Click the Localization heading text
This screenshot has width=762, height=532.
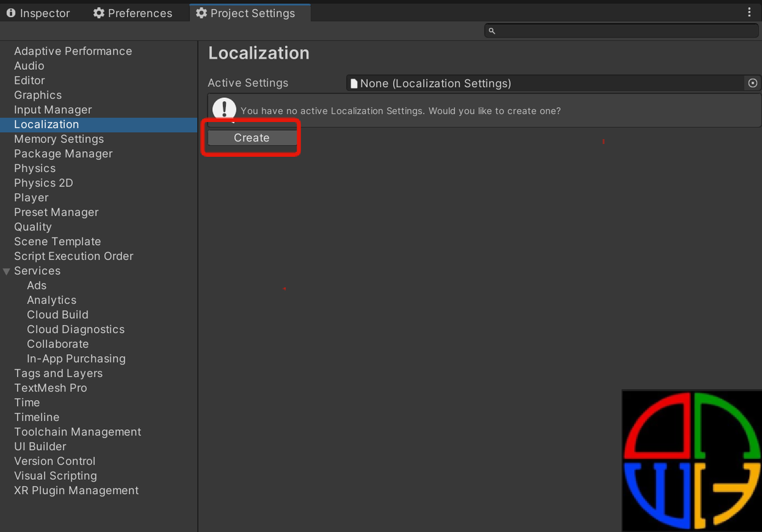pyautogui.click(x=259, y=53)
